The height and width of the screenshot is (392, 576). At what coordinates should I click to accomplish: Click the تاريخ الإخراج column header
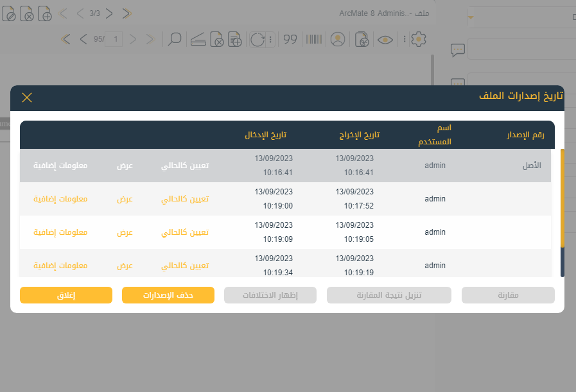pos(360,135)
